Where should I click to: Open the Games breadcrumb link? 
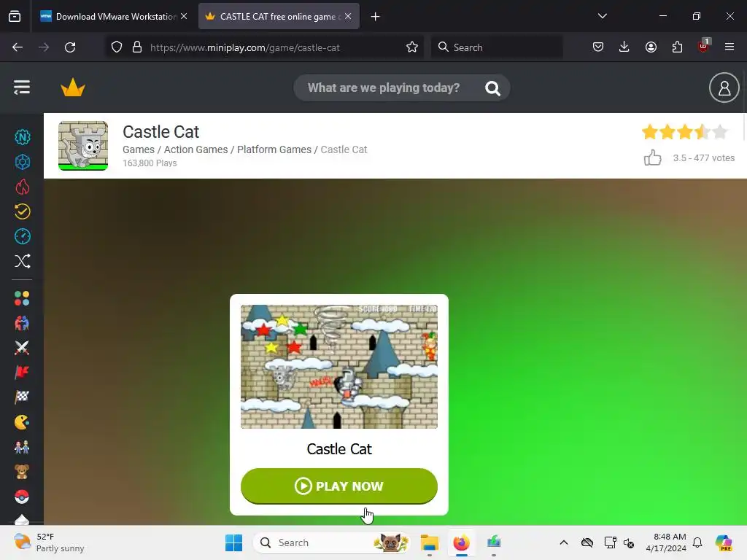pyautogui.click(x=138, y=149)
